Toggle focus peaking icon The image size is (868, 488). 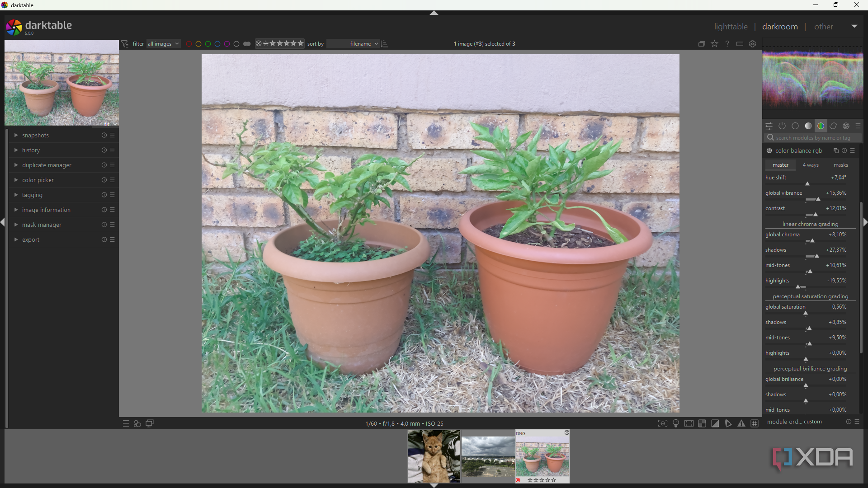pyautogui.click(x=662, y=423)
